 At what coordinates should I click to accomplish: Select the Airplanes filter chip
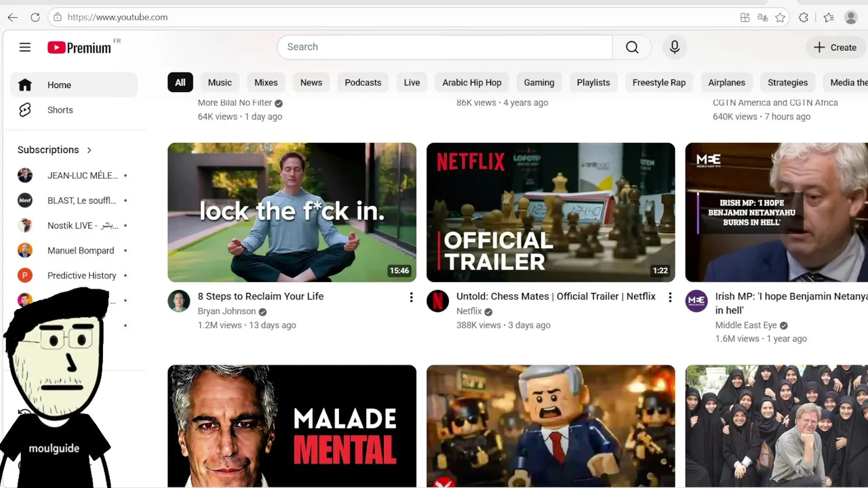[726, 83]
